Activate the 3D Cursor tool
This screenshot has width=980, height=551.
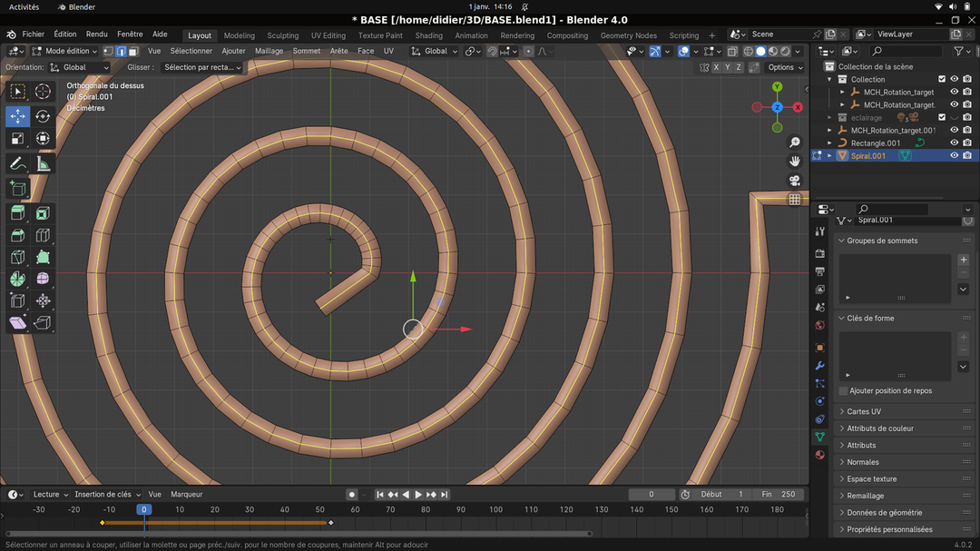[x=43, y=92]
